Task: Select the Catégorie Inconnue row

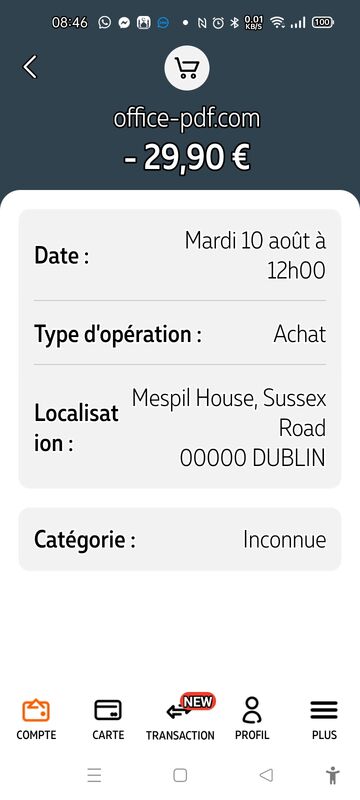Action: [x=179, y=539]
